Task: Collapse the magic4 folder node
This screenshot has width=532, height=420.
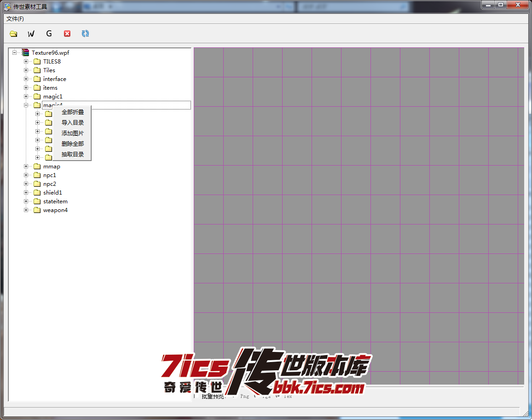Action: [26, 105]
